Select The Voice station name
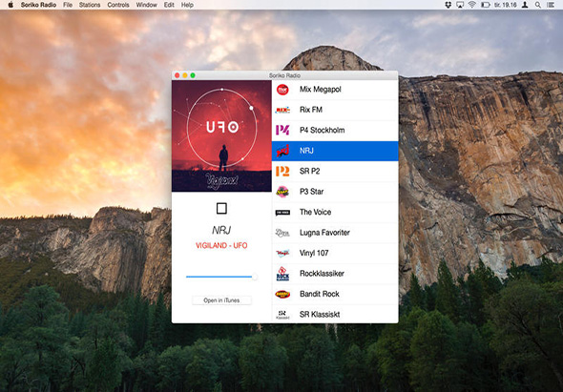 click(315, 212)
